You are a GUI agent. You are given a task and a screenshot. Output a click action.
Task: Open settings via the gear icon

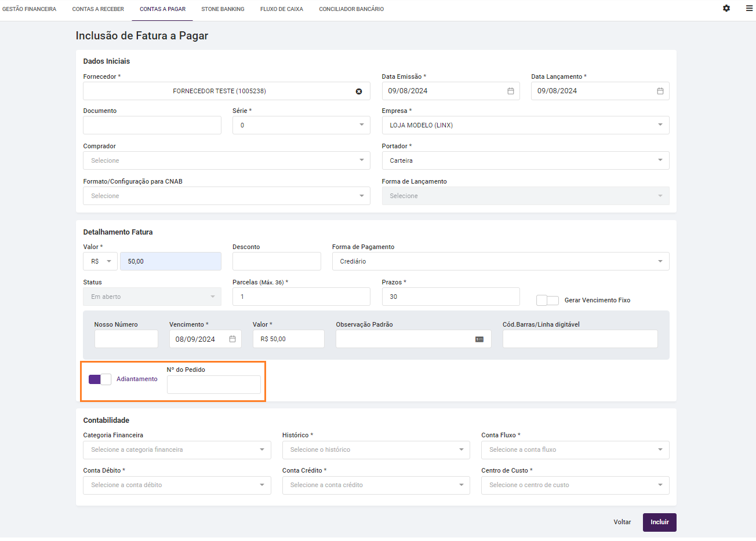[726, 9]
